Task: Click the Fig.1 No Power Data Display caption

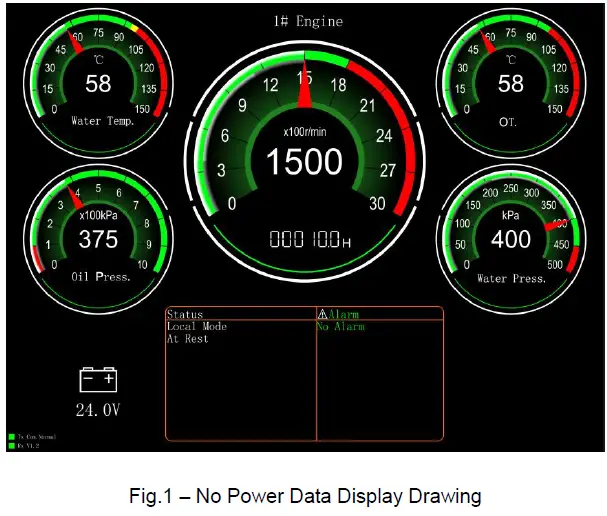Action: point(305,496)
